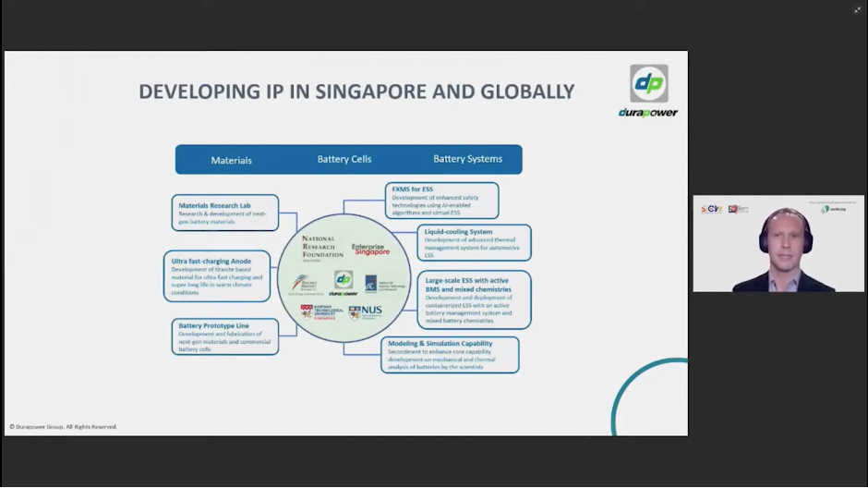Click the Battery Prototype Line box
The image size is (868, 488).
(x=224, y=336)
